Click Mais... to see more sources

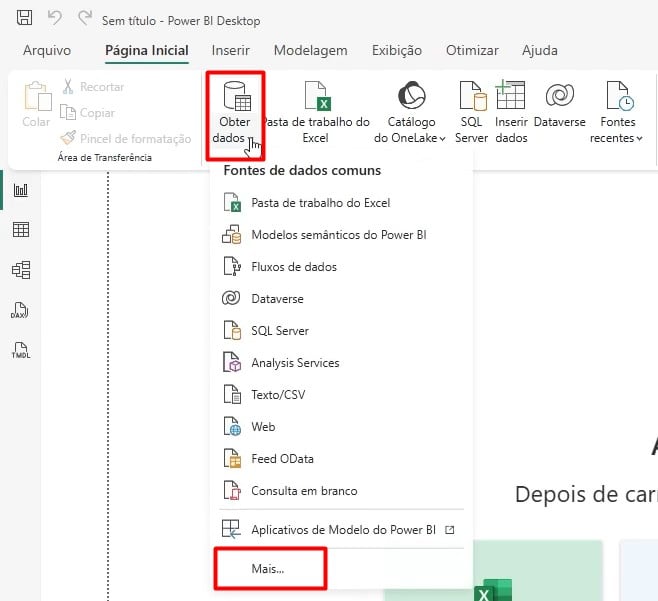coord(268,569)
